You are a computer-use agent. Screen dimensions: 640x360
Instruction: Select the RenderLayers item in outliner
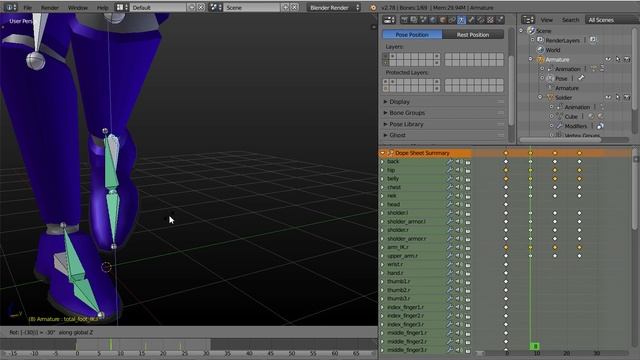click(x=562, y=40)
